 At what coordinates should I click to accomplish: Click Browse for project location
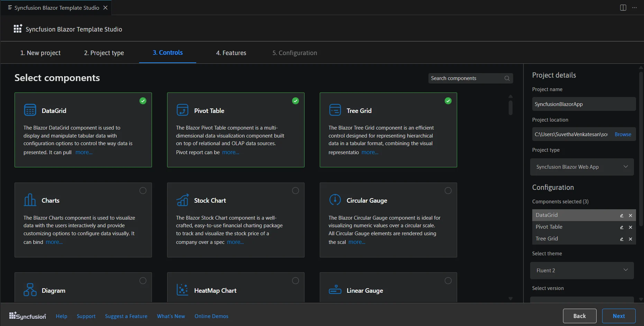(x=623, y=134)
